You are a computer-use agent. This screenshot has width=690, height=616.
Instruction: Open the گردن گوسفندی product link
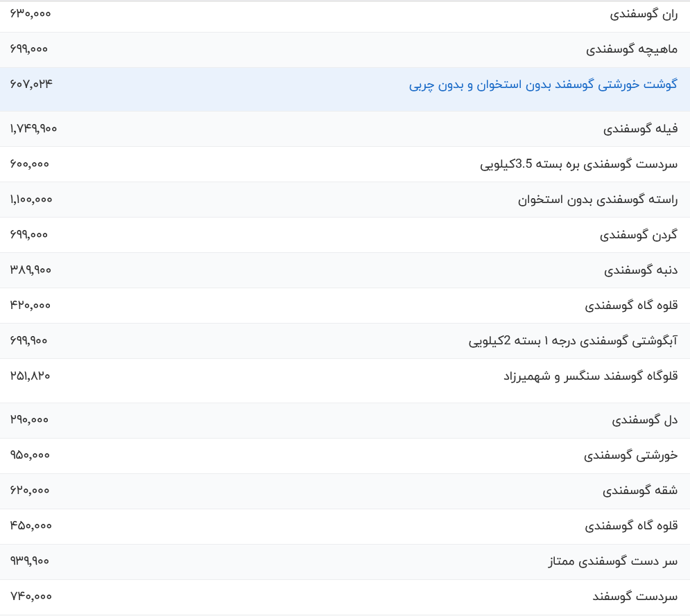pyautogui.click(x=639, y=235)
